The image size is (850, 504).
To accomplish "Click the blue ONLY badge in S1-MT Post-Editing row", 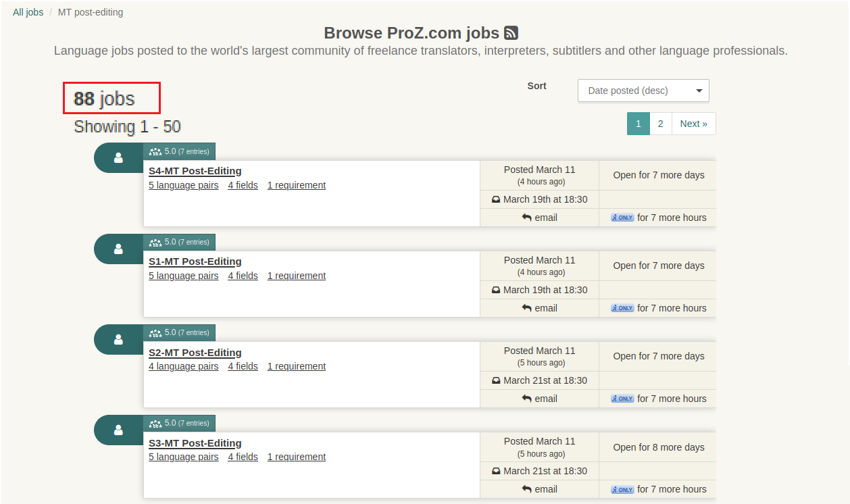I will (x=622, y=308).
